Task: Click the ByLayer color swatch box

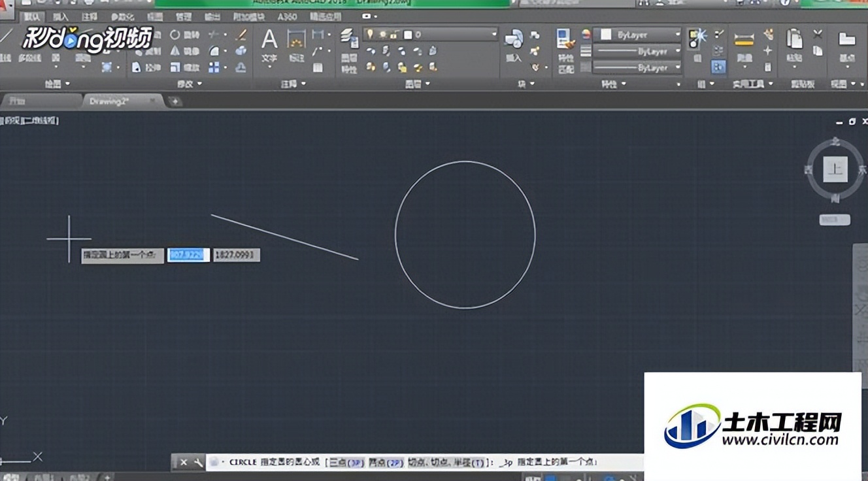Action: [606, 34]
